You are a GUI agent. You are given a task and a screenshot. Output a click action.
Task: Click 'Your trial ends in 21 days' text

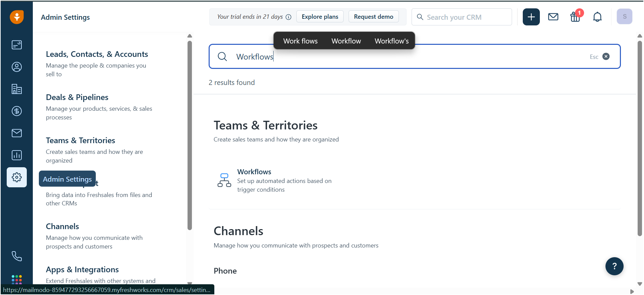[250, 17]
